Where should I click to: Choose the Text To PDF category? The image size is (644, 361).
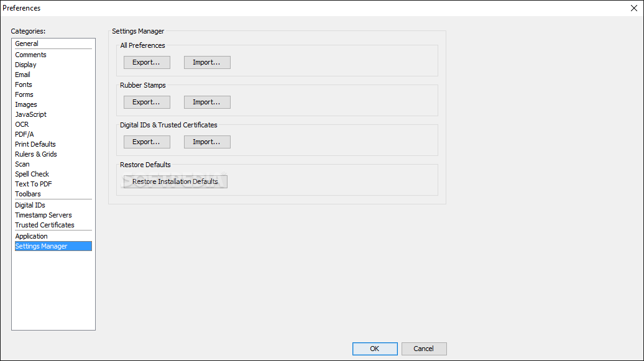[53, 183]
